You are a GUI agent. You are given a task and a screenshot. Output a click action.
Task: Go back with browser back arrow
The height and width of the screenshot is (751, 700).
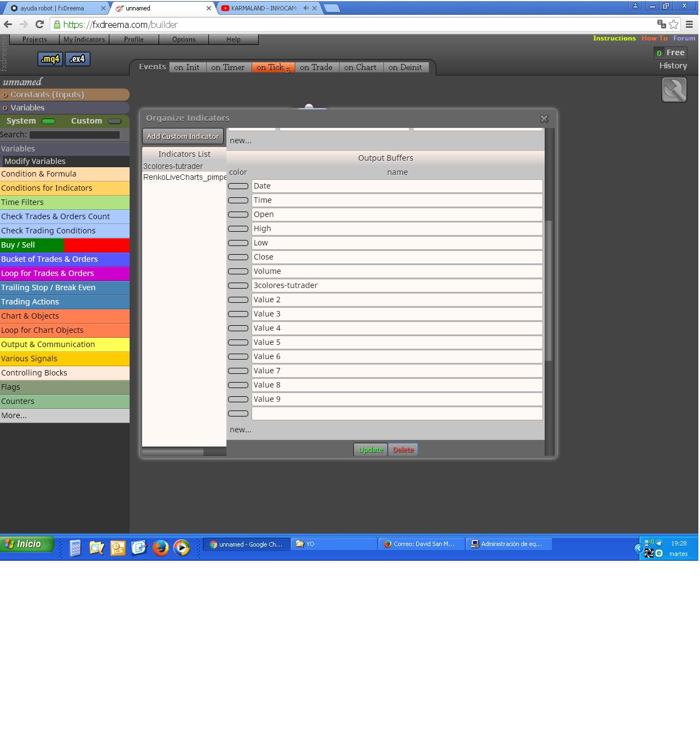tap(8, 25)
